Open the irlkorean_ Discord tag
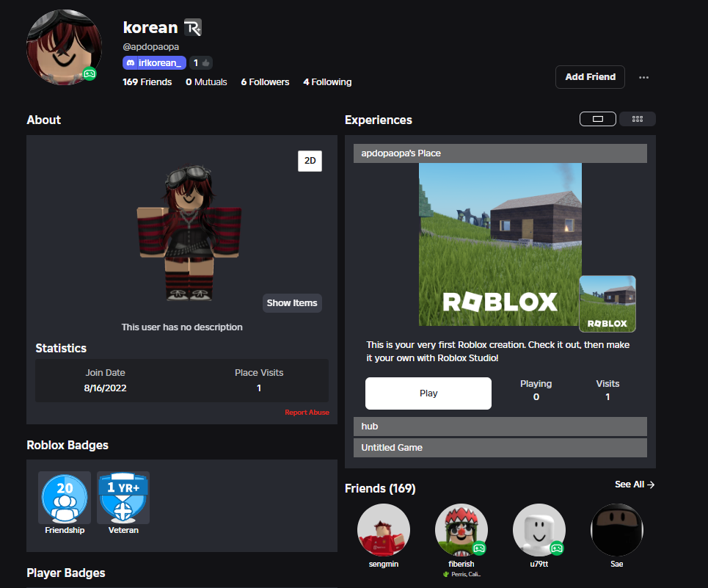The width and height of the screenshot is (708, 588). click(154, 63)
